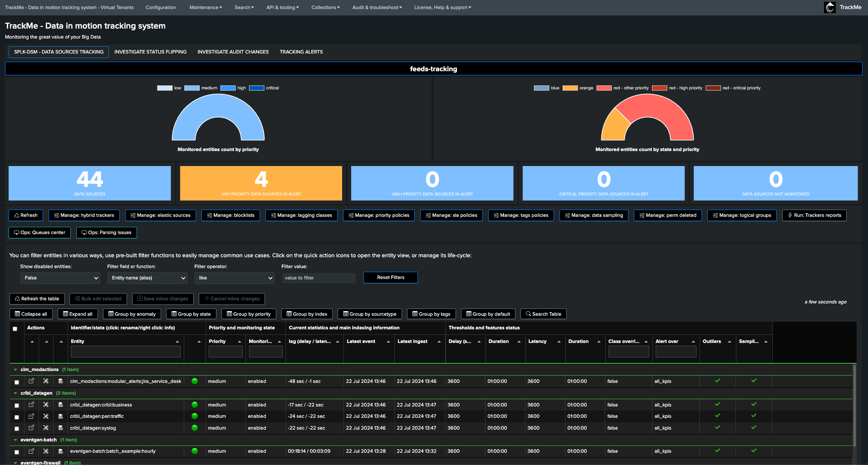Click Expand all button
The height and width of the screenshot is (465, 868).
pos(78,314)
